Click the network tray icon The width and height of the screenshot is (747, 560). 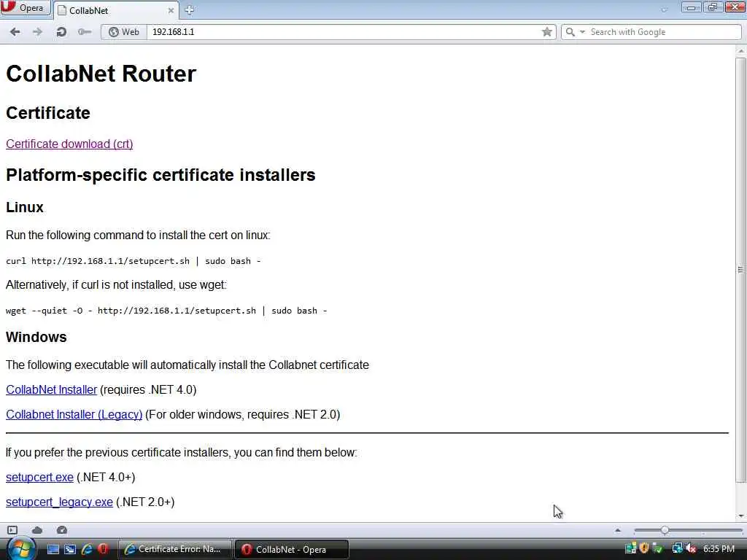pos(677,548)
